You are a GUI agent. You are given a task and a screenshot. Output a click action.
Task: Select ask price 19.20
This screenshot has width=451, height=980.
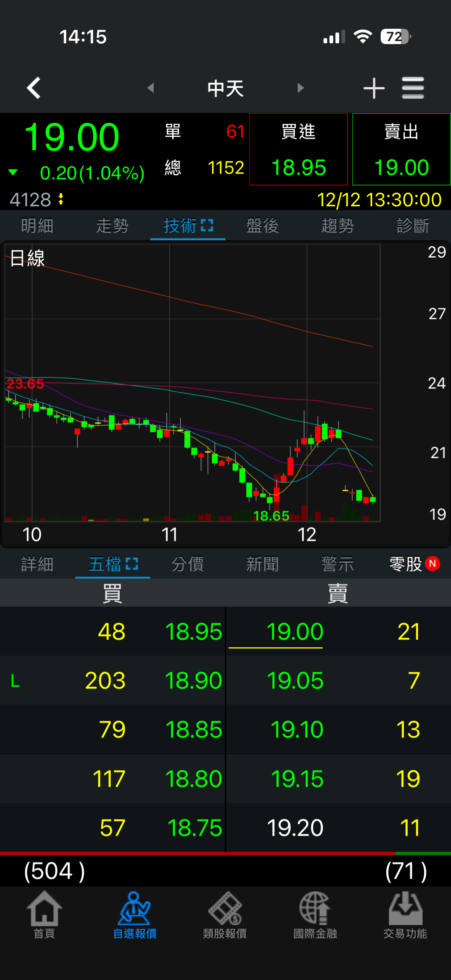(295, 828)
